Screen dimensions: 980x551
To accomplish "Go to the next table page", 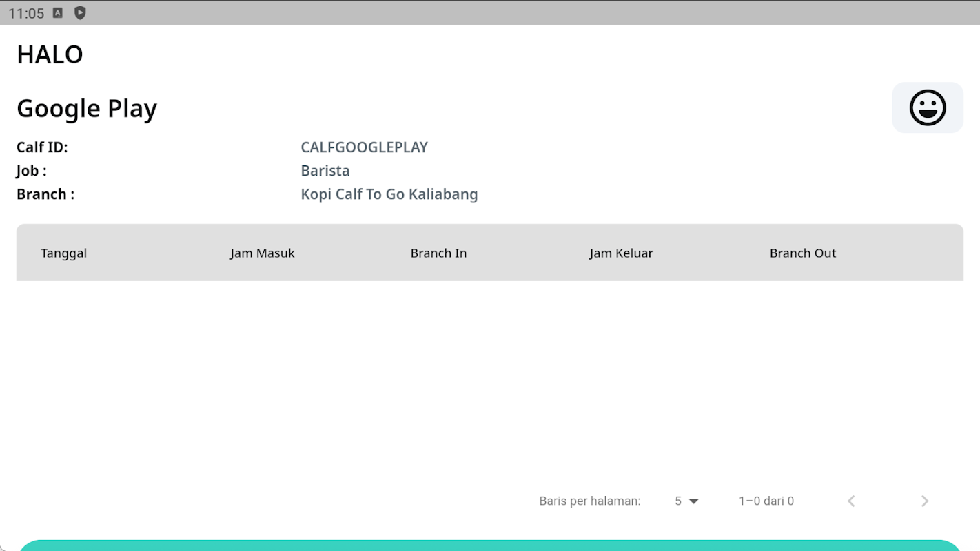I will (925, 501).
